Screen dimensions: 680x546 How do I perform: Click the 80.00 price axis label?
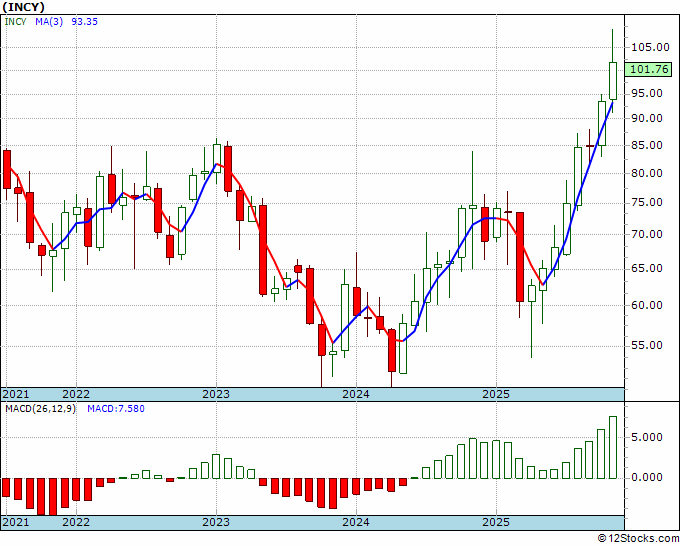pyautogui.click(x=647, y=173)
